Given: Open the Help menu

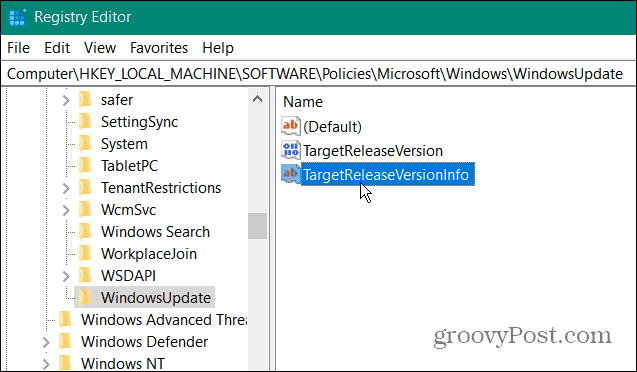Looking at the screenshot, I should click(218, 48).
